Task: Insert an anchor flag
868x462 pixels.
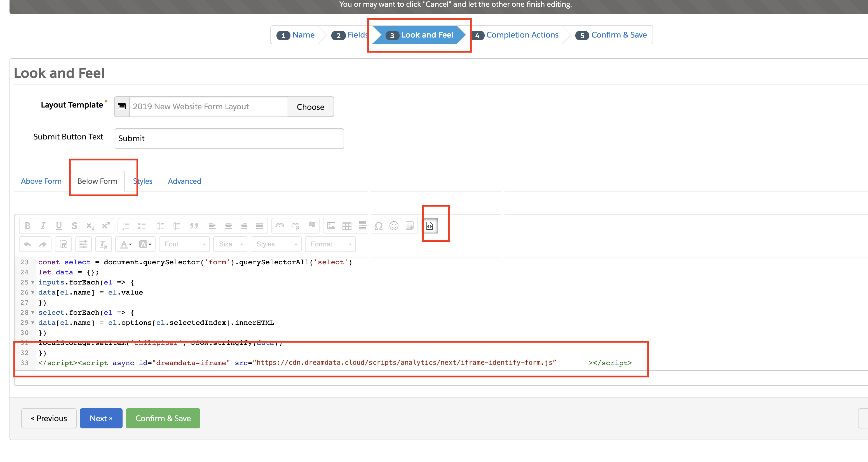Action: tap(311, 226)
